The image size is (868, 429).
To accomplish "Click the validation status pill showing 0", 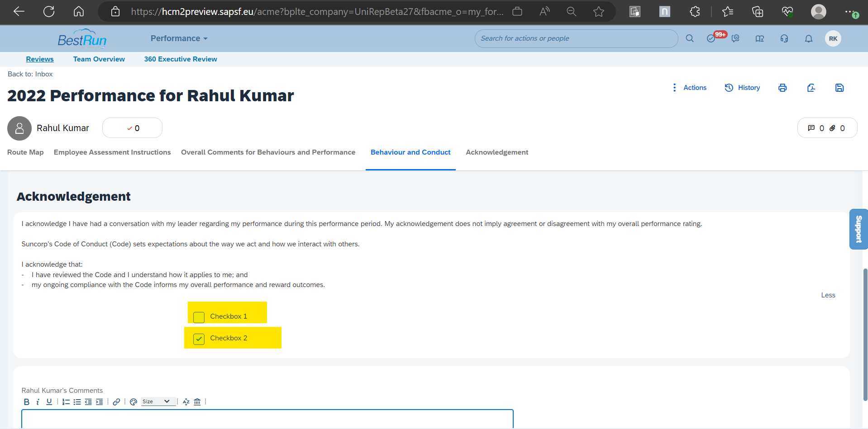I will pyautogui.click(x=132, y=128).
